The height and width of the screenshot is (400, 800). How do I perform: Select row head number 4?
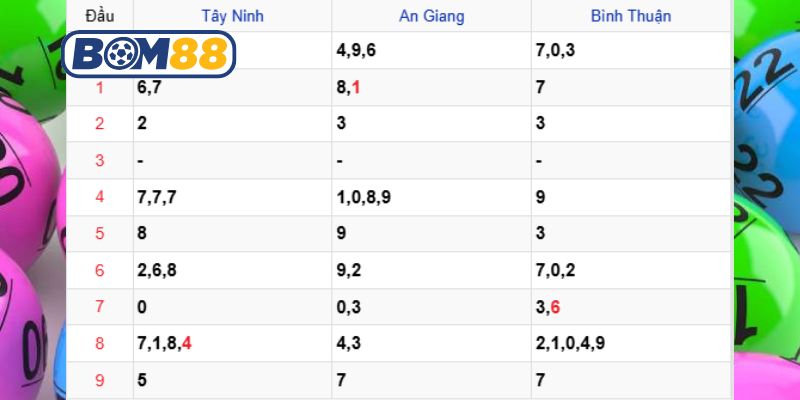coord(99,197)
